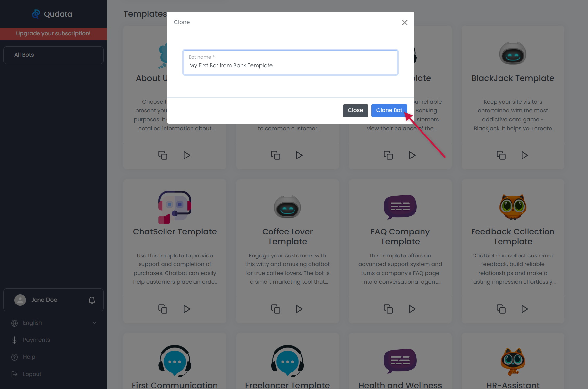Clone the Feedback Collection Template
The height and width of the screenshot is (389, 588).
point(501,309)
